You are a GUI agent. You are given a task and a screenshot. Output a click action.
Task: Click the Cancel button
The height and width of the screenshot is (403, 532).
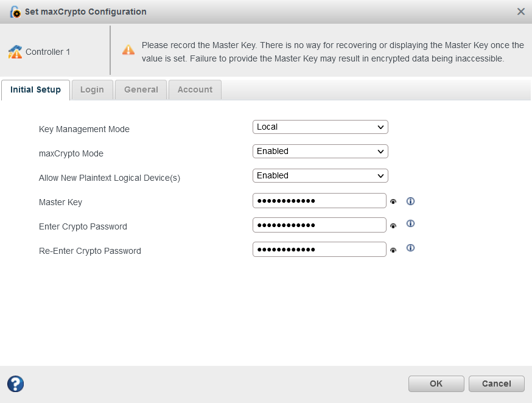pos(496,384)
